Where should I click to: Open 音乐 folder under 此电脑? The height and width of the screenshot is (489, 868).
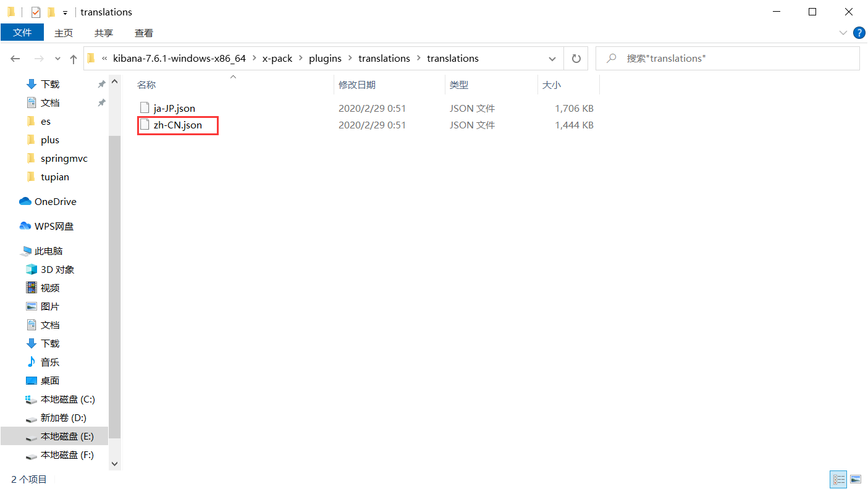(x=50, y=362)
